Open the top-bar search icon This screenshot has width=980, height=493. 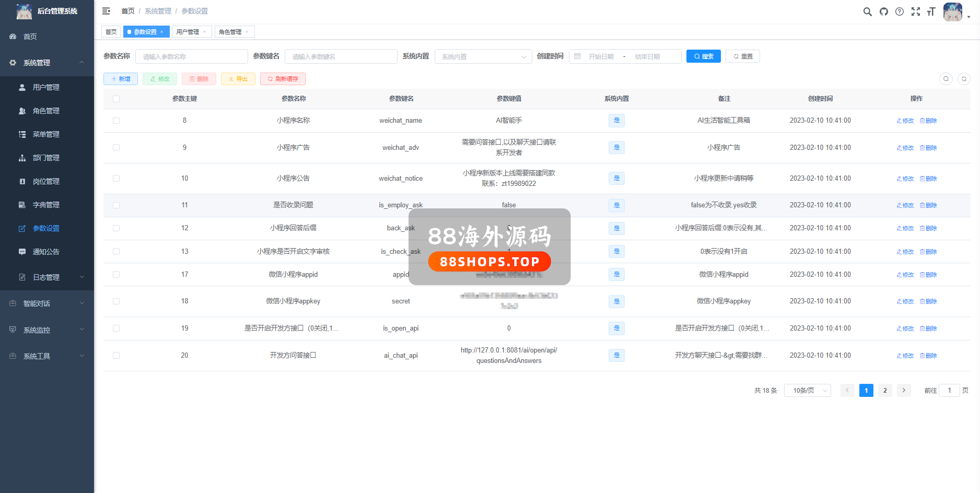tap(867, 11)
